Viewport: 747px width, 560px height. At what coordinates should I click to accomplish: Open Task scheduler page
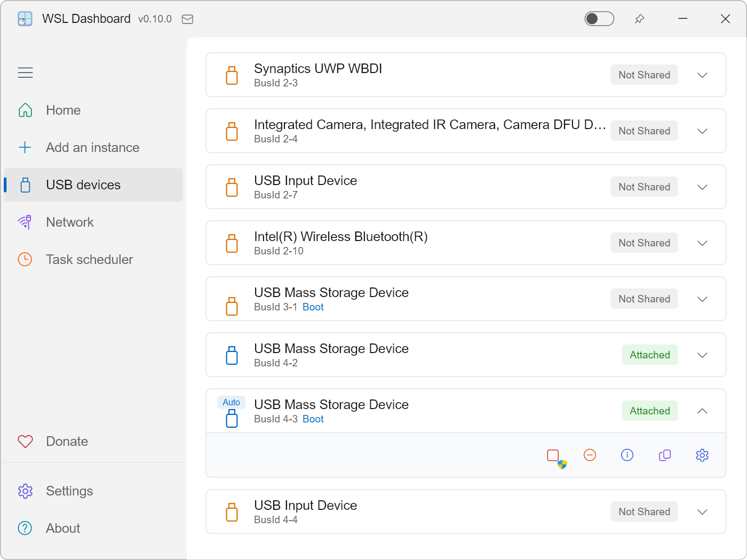pos(93,260)
